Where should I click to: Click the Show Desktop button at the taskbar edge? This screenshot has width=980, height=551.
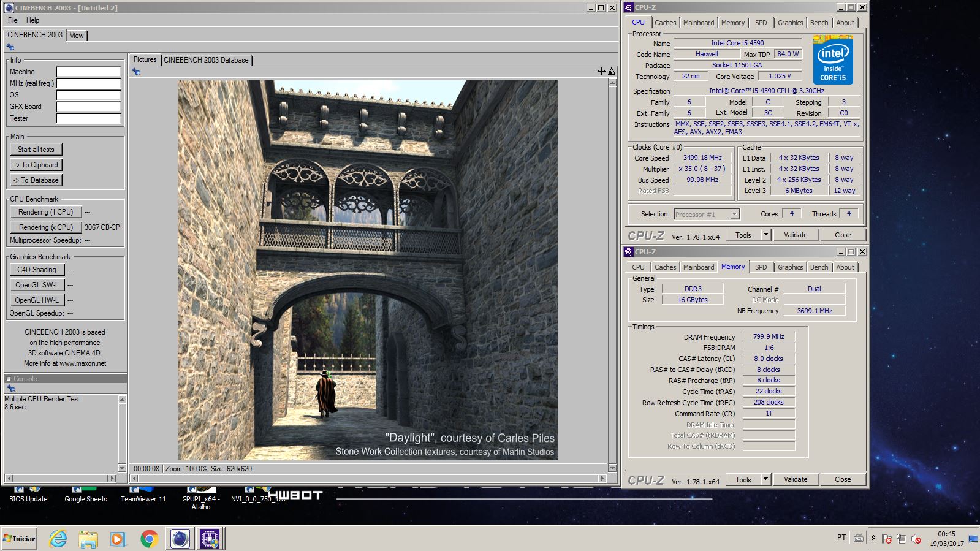(973, 539)
